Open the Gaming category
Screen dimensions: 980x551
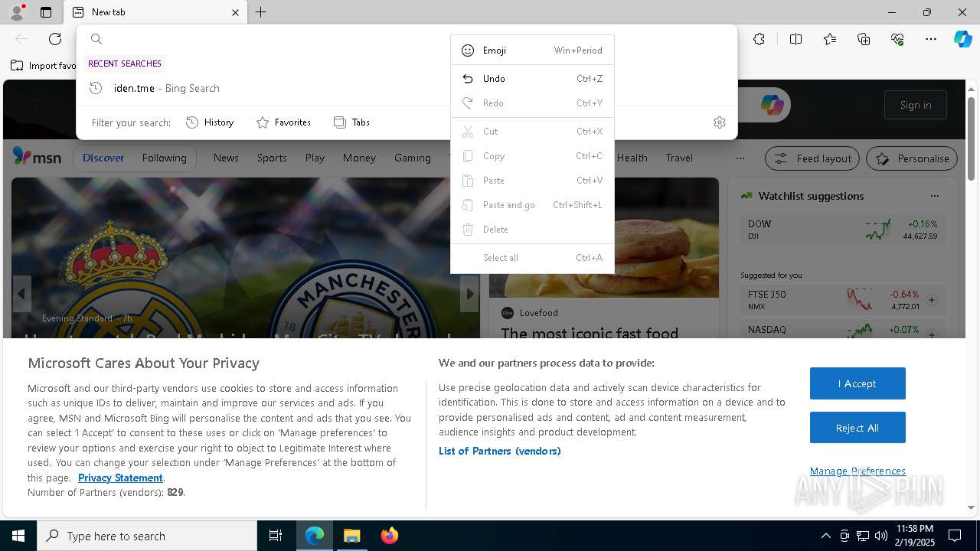pyautogui.click(x=413, y=158)
